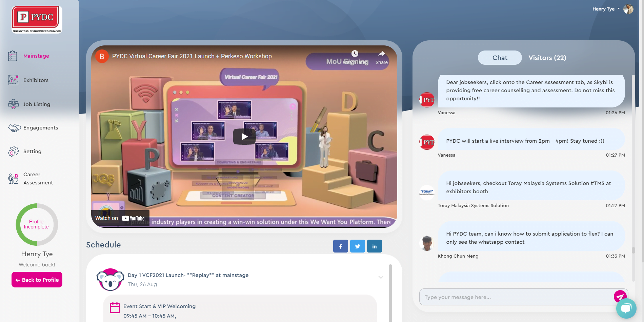Click the calendar icon beside Event Start
Viewport: 644px width, 322px height.
click(x=115, y=307)
